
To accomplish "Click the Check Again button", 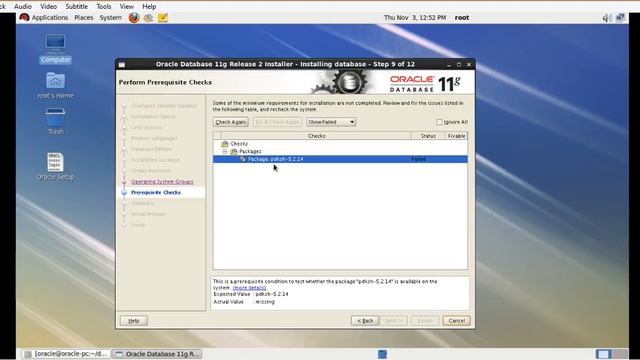I will (231, 122).
